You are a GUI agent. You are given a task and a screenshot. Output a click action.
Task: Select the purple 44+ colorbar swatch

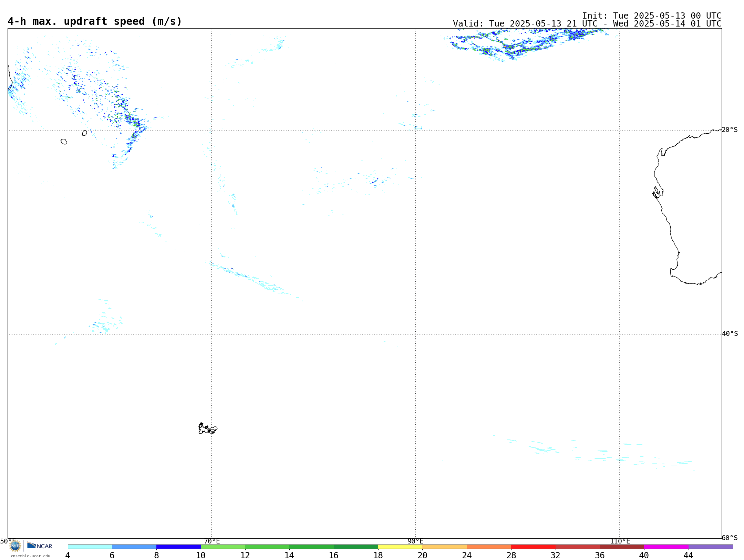(711, 547)
